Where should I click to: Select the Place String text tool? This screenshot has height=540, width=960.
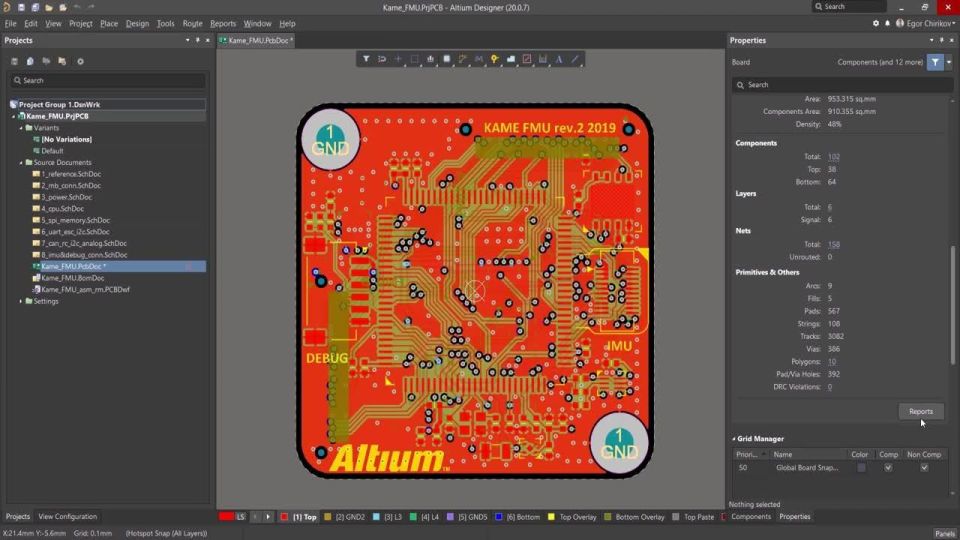[x=559, y=59]
